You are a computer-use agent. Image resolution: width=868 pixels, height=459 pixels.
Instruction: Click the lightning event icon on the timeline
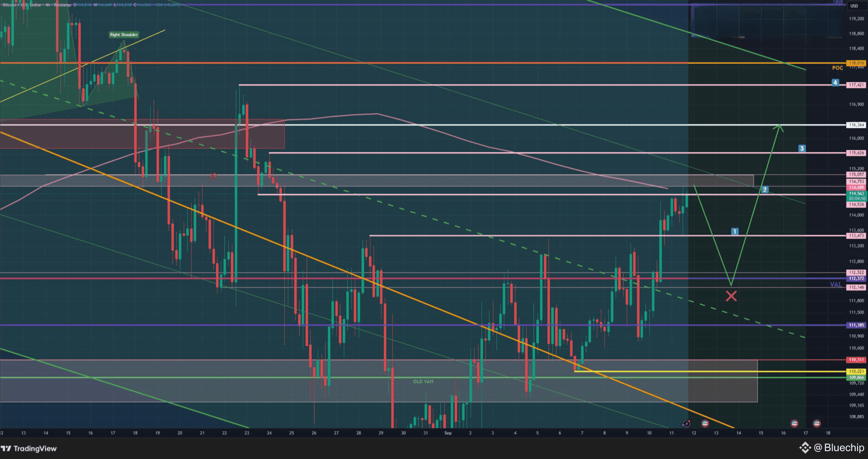(686, 424)
